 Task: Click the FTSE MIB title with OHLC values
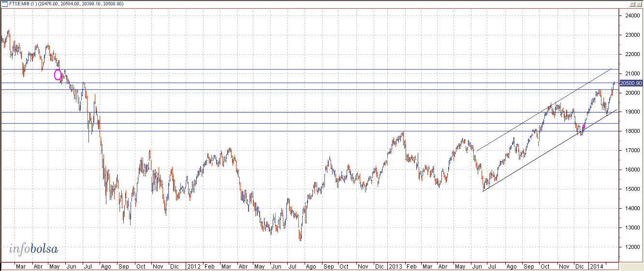click(x=66, y=4)
